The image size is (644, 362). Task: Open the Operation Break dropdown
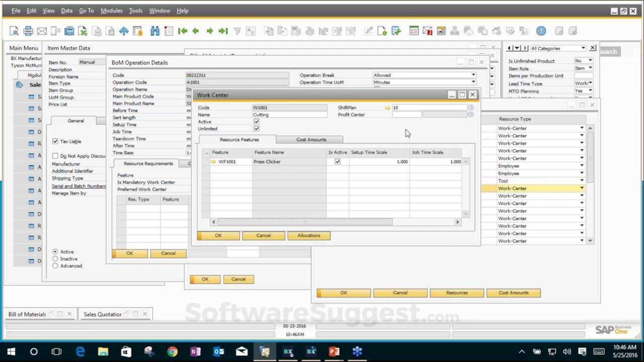(473, 75)
